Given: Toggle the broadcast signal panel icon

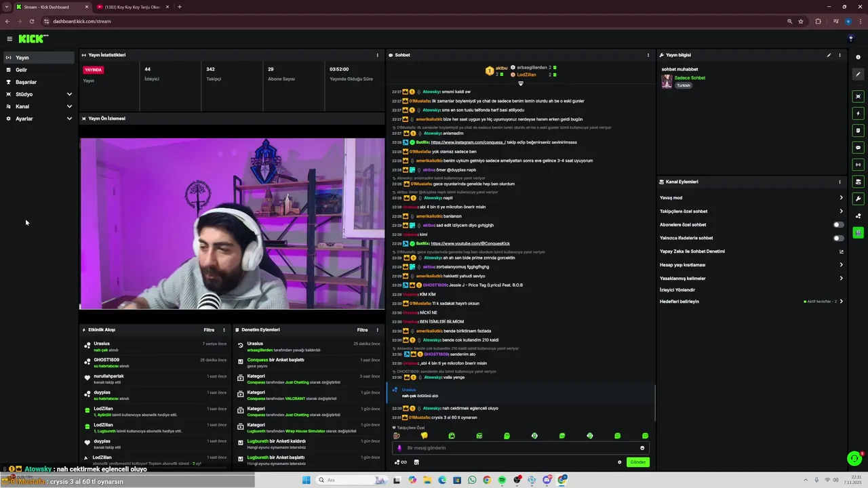Looking at the screenshot, I should point(858,164).
